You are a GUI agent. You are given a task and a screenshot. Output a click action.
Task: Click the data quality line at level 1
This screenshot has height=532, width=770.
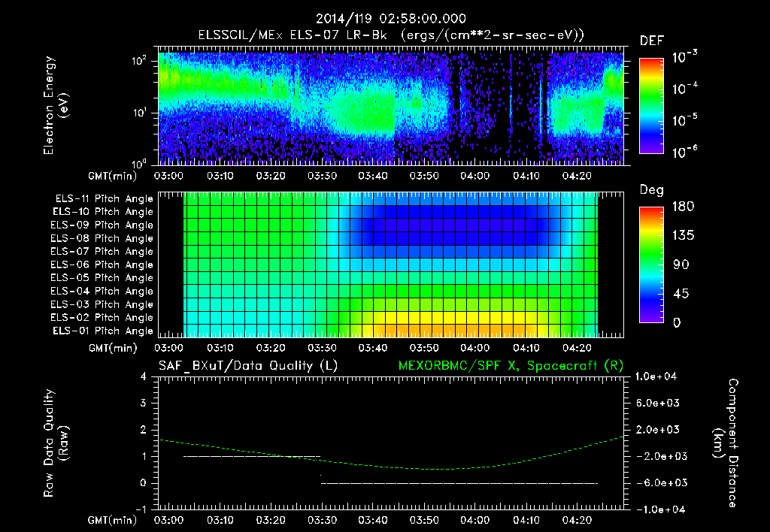pyautogui.click(x=251, y=456)
